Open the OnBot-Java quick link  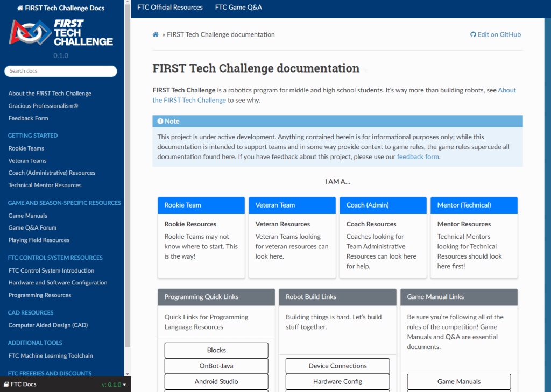coord(216,366)
